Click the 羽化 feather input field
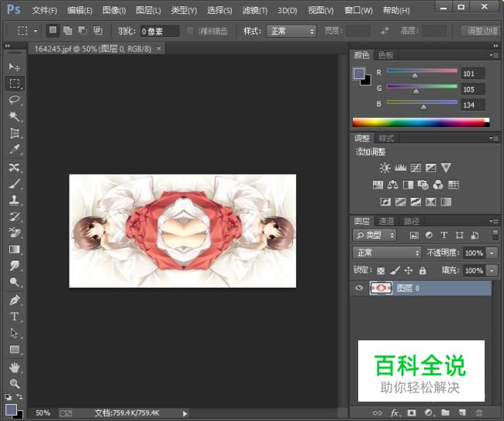The image size is (504, 421). pos(160,31)
